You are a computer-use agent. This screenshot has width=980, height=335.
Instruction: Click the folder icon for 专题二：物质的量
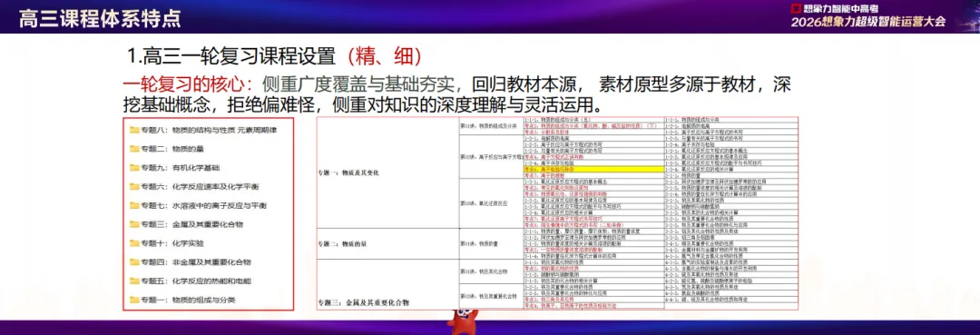(x=133, y=149)
